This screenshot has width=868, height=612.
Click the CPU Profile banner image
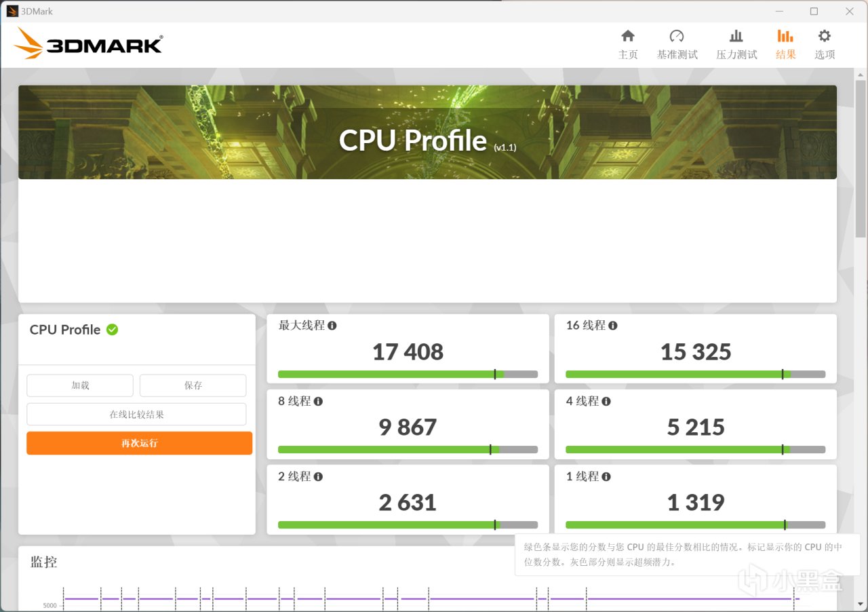[x=427, y=132]
